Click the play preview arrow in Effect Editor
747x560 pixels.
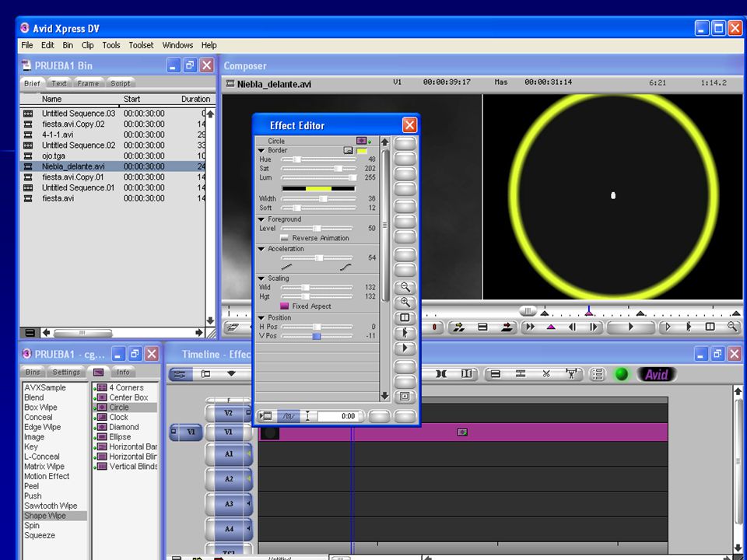pyautogui.click(x=405, y=348)
